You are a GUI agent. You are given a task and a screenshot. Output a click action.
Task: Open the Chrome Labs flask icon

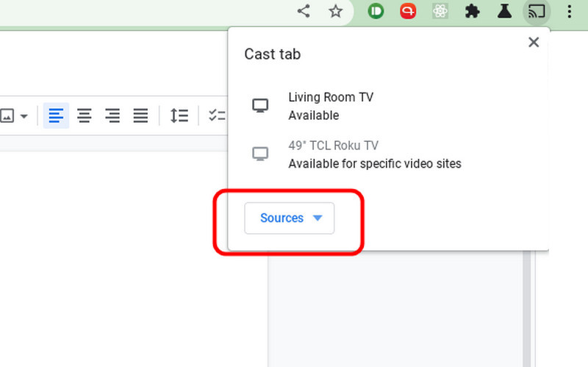504,11
